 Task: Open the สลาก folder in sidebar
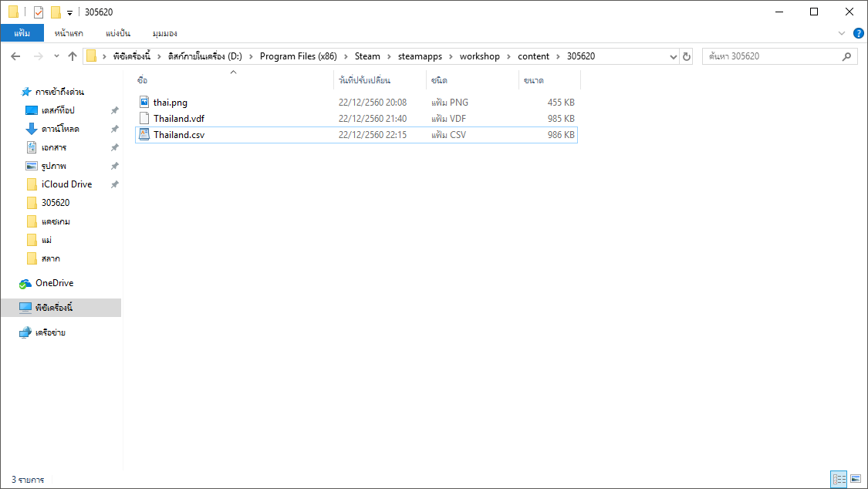(x=50, y=258)
